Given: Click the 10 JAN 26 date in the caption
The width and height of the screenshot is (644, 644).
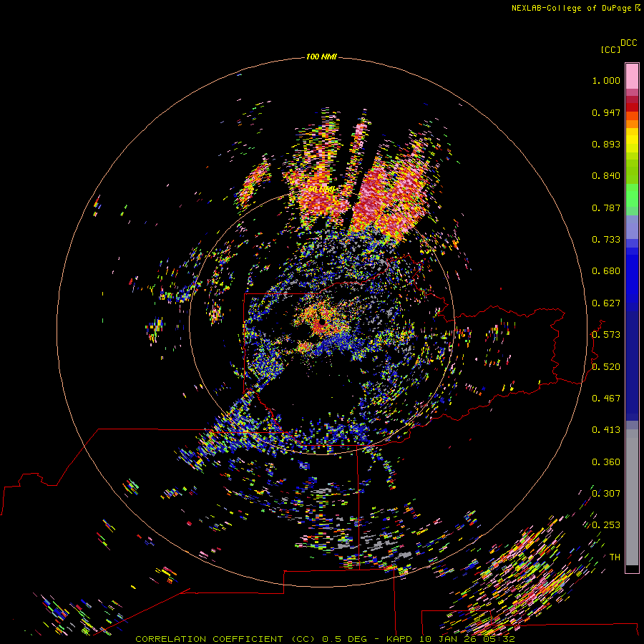Looking at the screenshot, I should 448,639.
